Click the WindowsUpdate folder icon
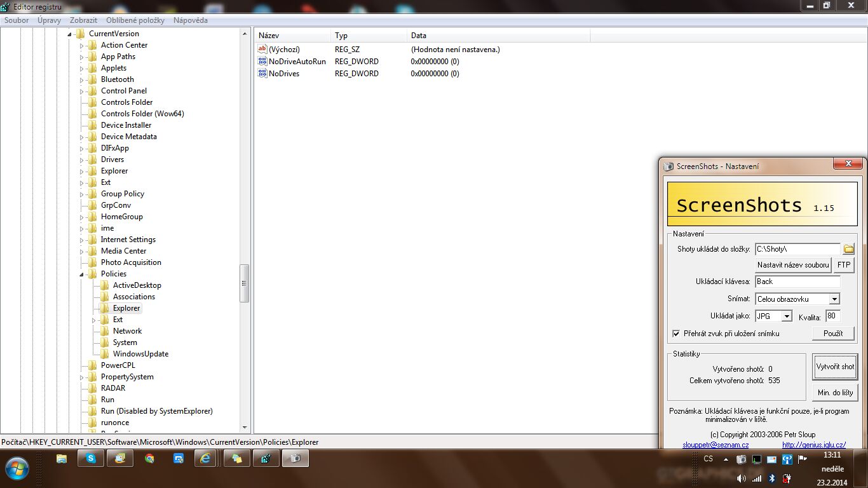This screenshot has width=868, height=488. [105, 354]
